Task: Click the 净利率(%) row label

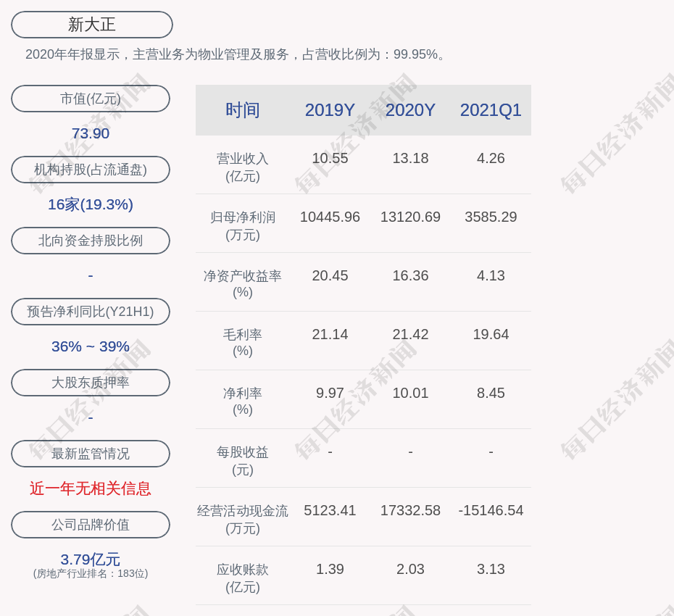Action: [x=243, y=401]
